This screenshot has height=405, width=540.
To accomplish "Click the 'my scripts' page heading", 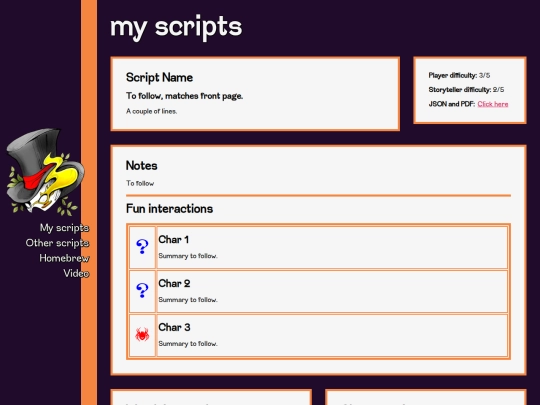I will tap(176, 27).
